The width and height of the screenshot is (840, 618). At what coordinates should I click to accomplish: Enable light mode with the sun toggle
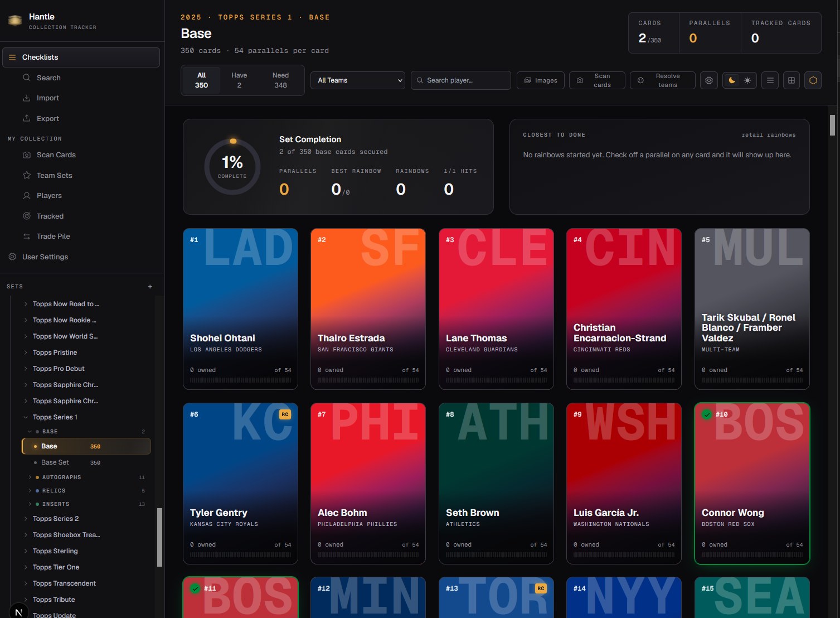[x=747, y=80]
